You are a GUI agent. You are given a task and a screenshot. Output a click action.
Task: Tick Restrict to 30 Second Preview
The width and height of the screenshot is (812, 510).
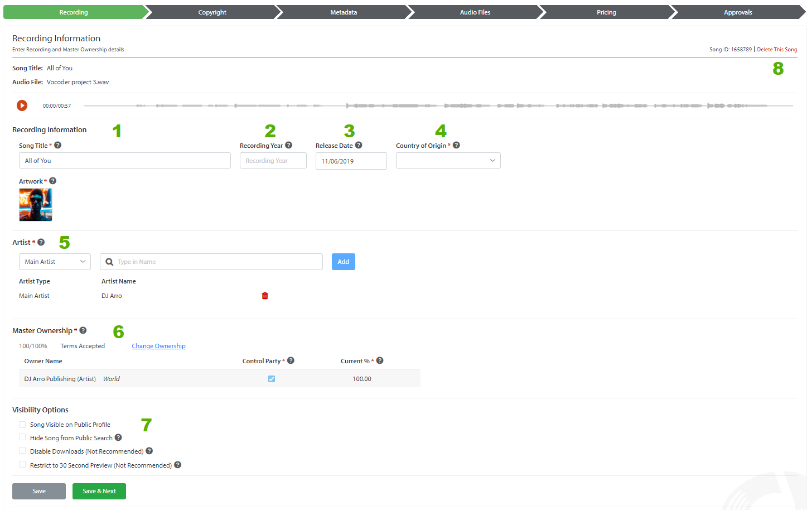pyautogui.click(x=22, y=465)
